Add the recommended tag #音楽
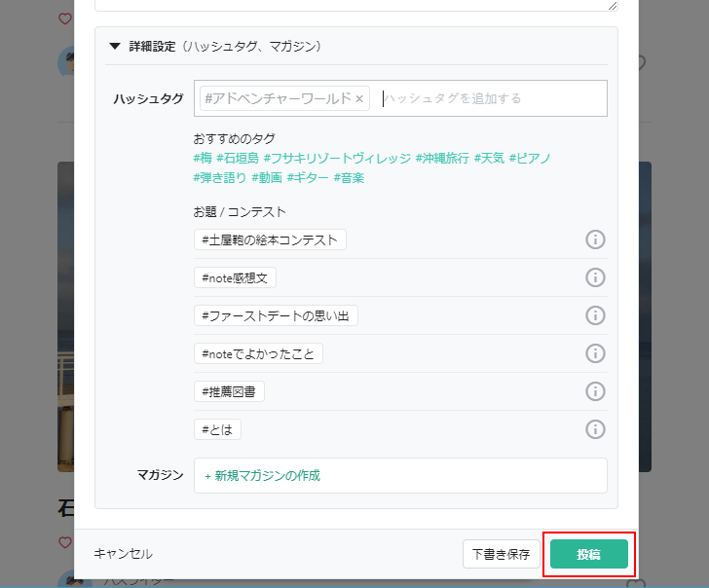Viewport: 709px width, 588px height. tap(349, 177)
